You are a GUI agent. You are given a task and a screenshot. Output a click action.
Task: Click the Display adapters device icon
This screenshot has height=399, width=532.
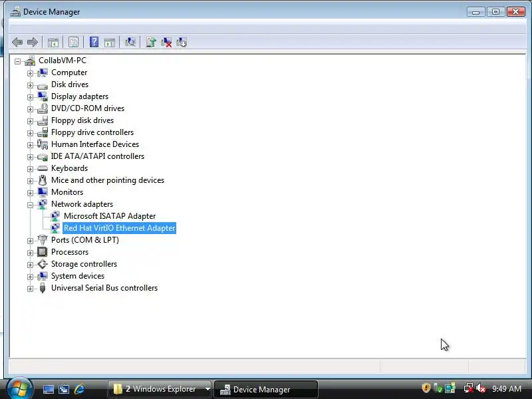coord(43,96)
